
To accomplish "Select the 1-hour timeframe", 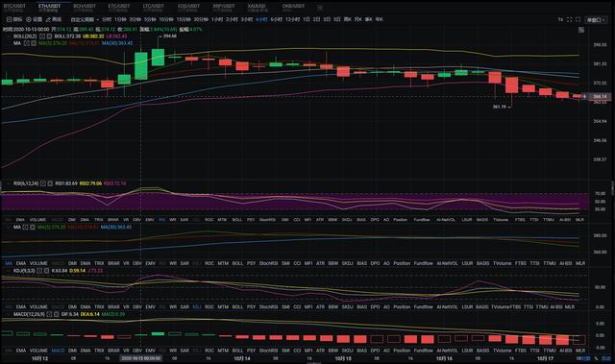I will 217,19.
